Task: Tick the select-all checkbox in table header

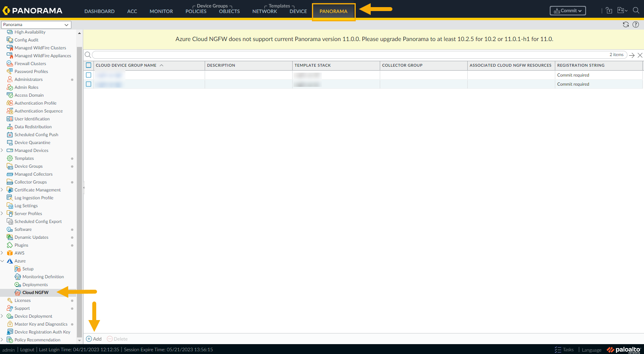Action: pos(89,66)
